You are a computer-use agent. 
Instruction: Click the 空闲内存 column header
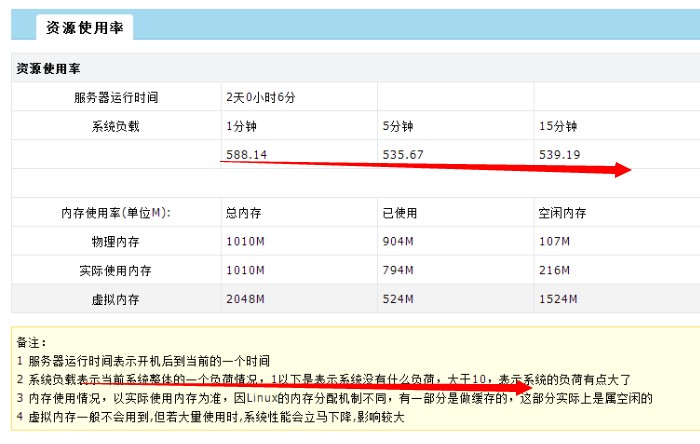tap(562, 213)
